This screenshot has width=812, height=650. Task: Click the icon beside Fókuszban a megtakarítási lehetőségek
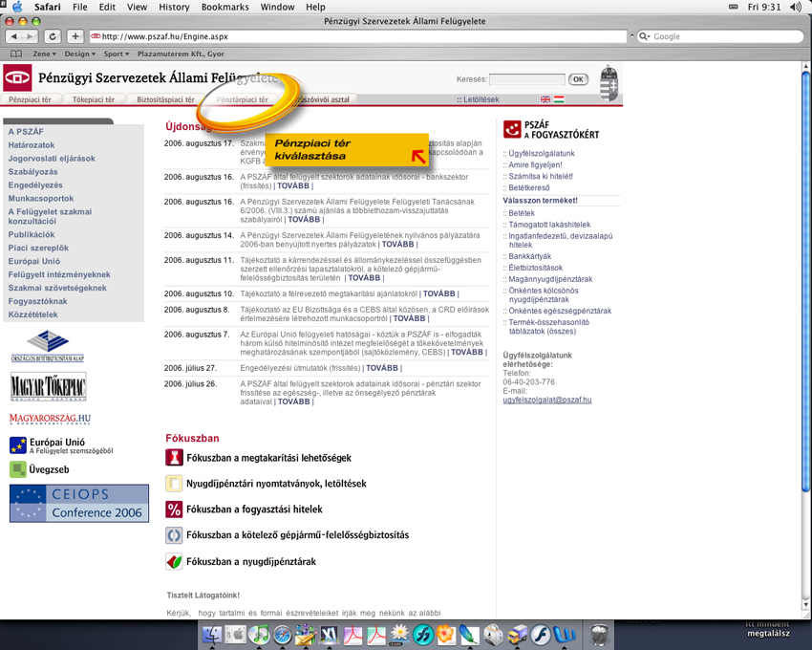pos(174,458)
